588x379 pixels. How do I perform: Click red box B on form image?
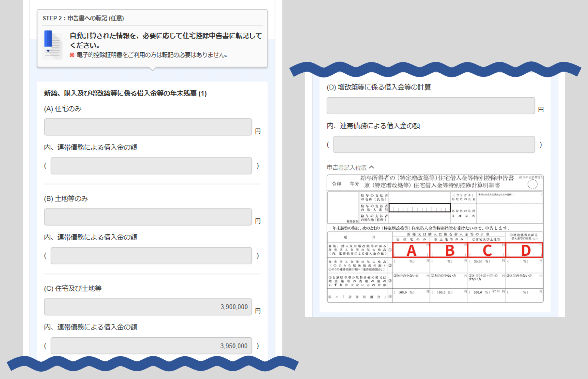pyautogui.click(x=449, y=250)
